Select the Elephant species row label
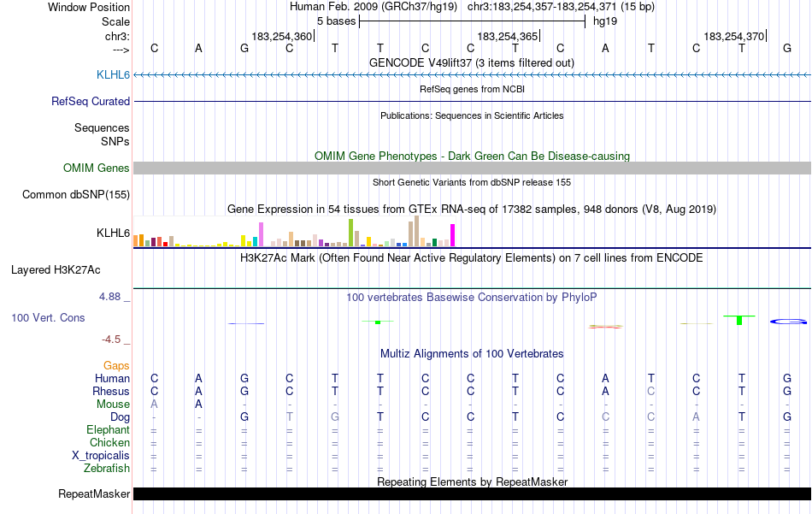 click(x=108, y=429)
